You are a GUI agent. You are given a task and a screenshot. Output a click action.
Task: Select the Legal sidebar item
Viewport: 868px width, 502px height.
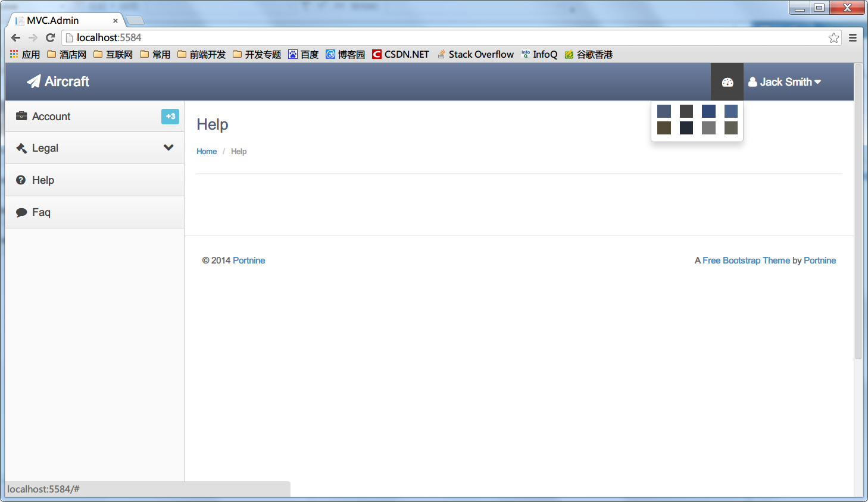tap(95, 148)
